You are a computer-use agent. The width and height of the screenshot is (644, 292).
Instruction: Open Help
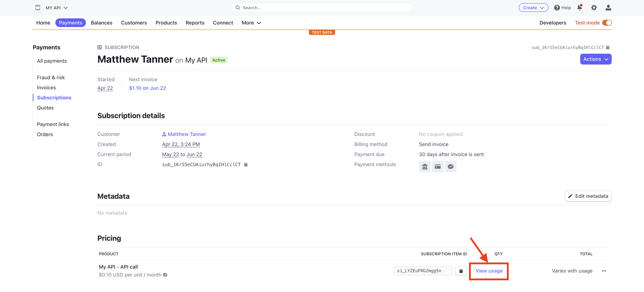[562, 8]
